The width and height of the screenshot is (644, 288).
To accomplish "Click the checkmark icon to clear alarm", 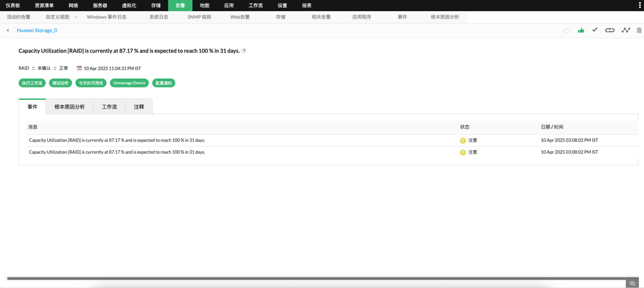I will click(595, 30).
